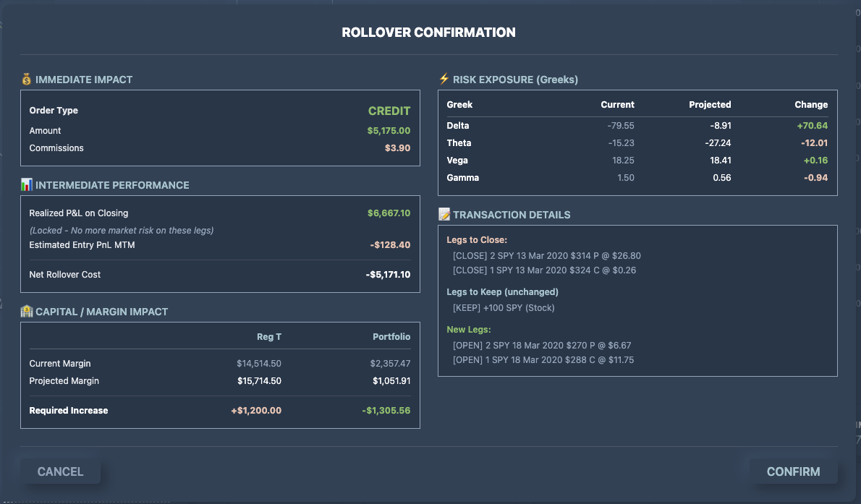This screenshot has width=861, height=504.
Task: Click the green CREDIT order type indicator
Action: click(x=389, y=111)
